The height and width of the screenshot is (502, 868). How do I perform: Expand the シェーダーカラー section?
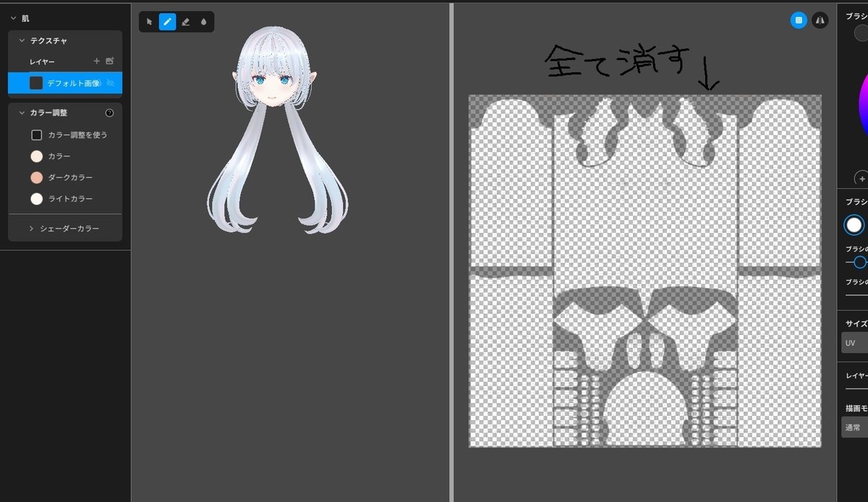30,228
